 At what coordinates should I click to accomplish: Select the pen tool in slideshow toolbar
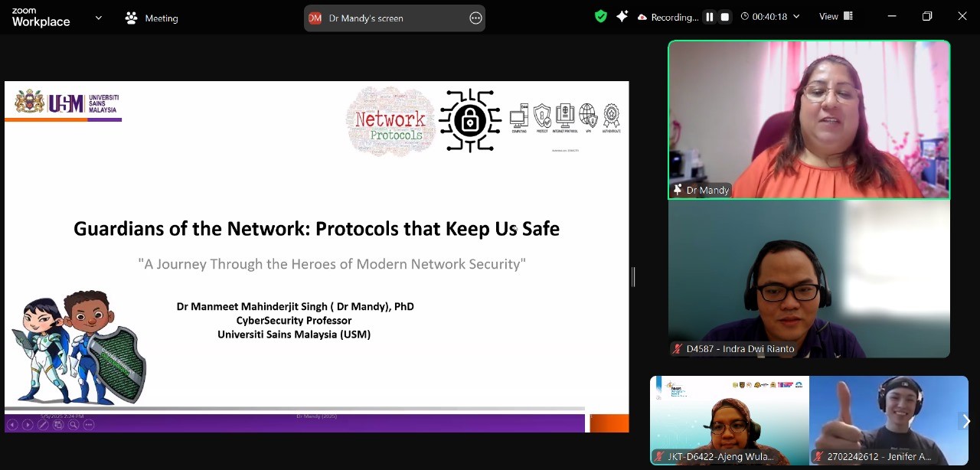(x=43, y=424)
